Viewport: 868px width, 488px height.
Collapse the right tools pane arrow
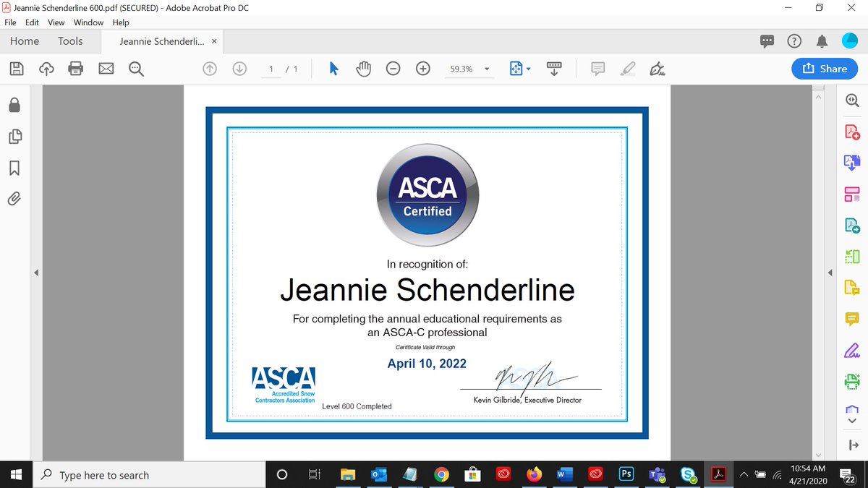[x=831, y=273]
